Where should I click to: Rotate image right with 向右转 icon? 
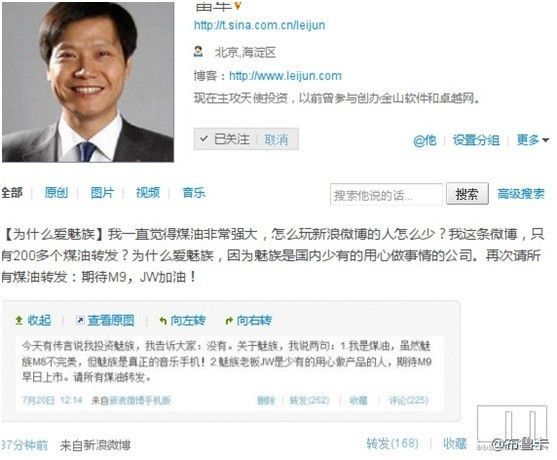pos(229,321)
